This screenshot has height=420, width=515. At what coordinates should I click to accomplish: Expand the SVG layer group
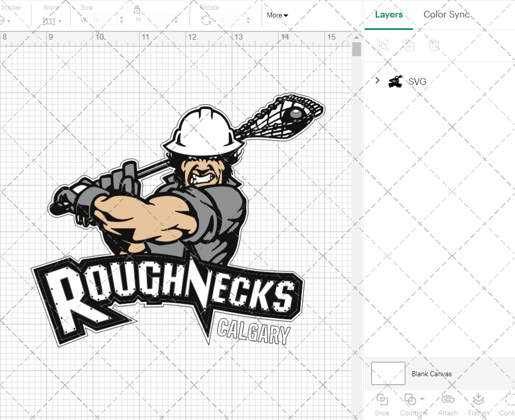tap(377, 81)
